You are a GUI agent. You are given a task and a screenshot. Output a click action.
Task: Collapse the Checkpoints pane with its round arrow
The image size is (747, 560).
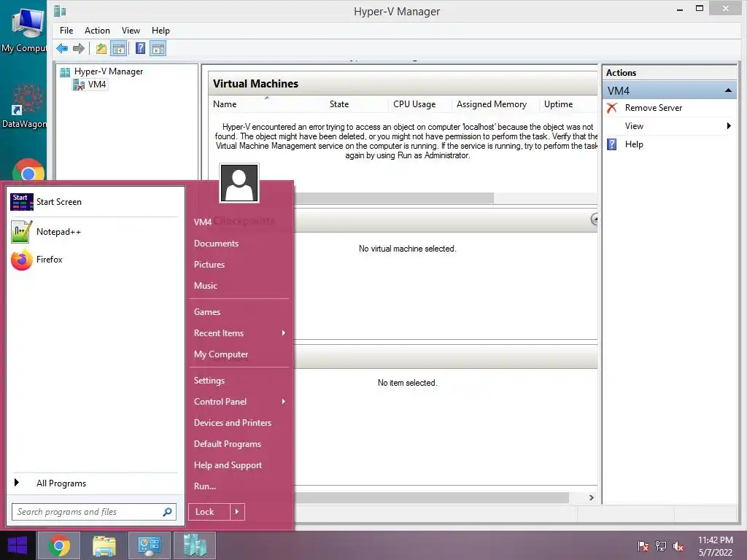point(594,219)
